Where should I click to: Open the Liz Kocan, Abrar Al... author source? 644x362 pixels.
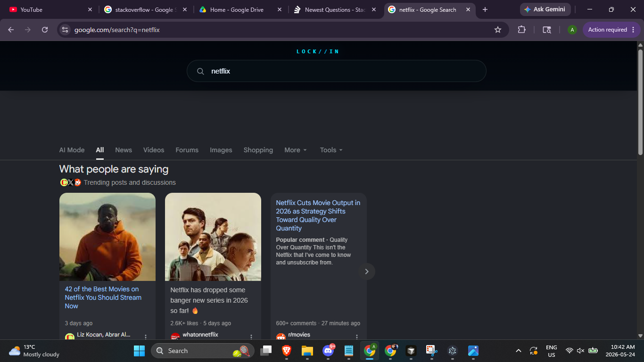coord(104,335)
